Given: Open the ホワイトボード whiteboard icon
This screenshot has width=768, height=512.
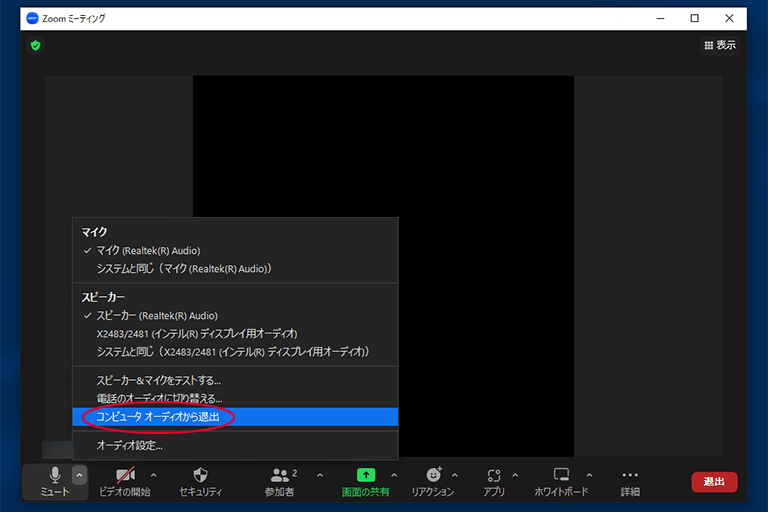Looking at the screenshot, I should click(561, 475).
